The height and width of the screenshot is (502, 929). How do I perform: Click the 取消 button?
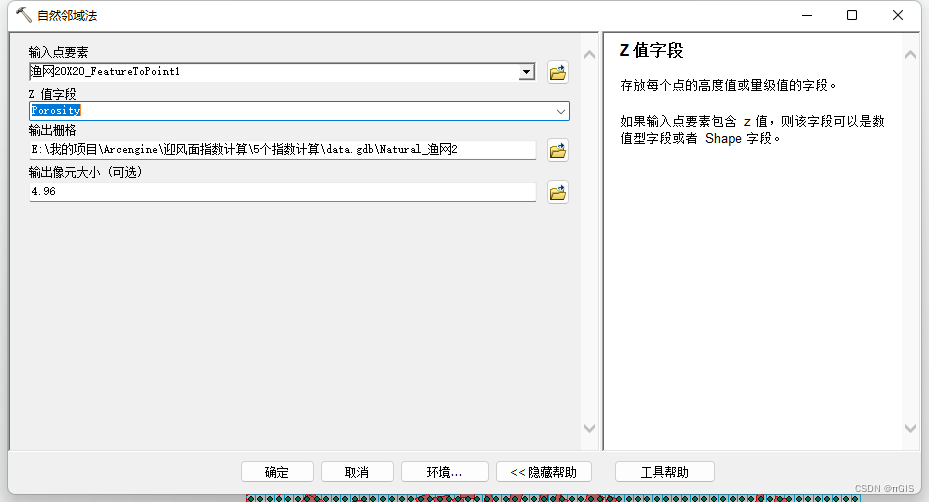(x=357, y=472)
